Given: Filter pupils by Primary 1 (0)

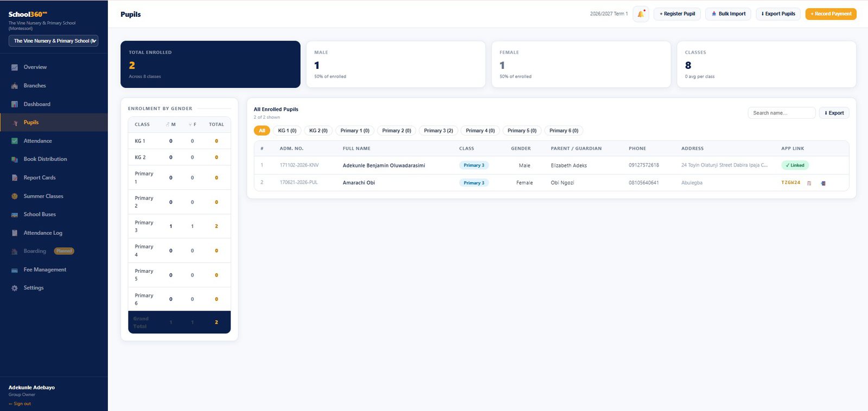Looking at the screenshot, I should point(355,131).
